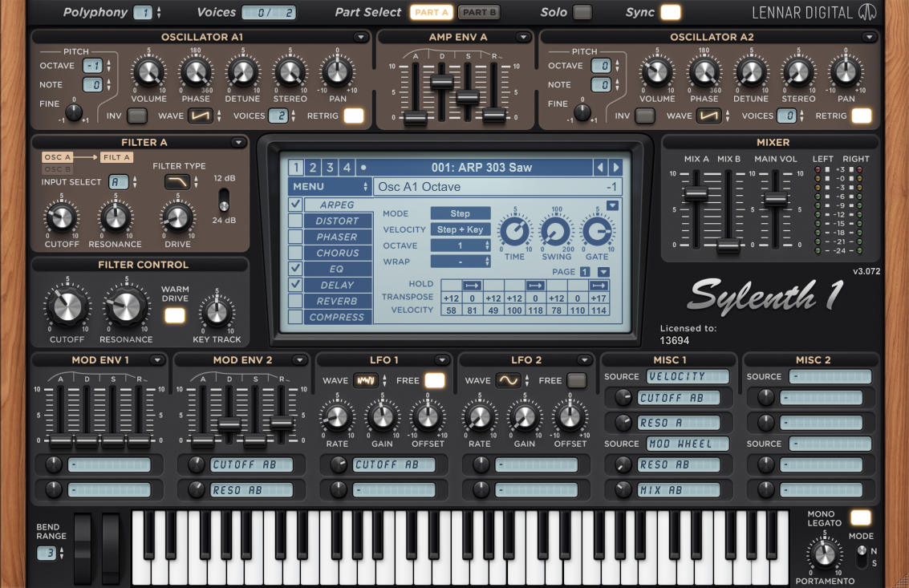
Task: Toggle Oscillator A1 INV switch
Action: tap(137, 116)
